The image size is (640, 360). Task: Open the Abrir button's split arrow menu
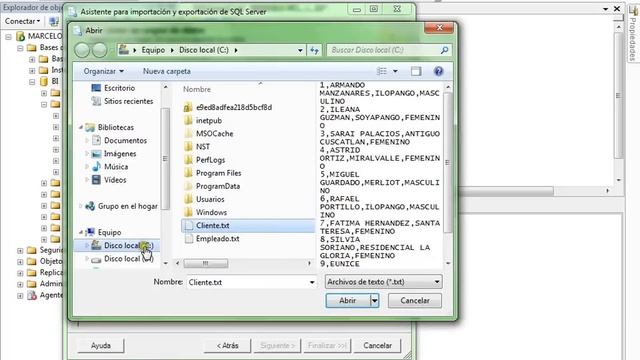pyautogui.click(x=375, y=301)
